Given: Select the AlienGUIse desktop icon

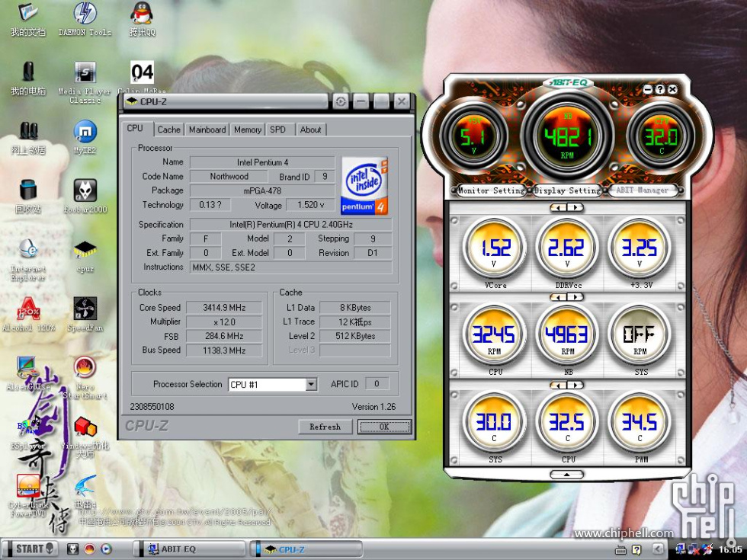Looking at the screenshot, I should tap(28, 373).
